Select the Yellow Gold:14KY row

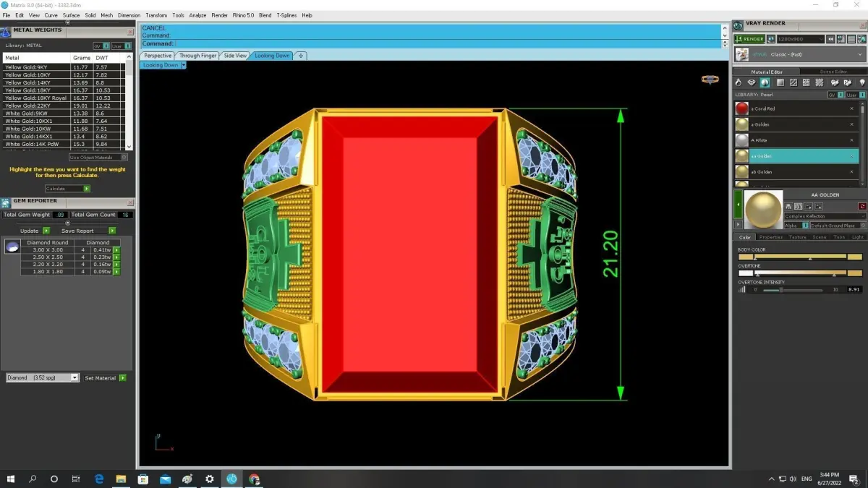click(x=64, y=82)
